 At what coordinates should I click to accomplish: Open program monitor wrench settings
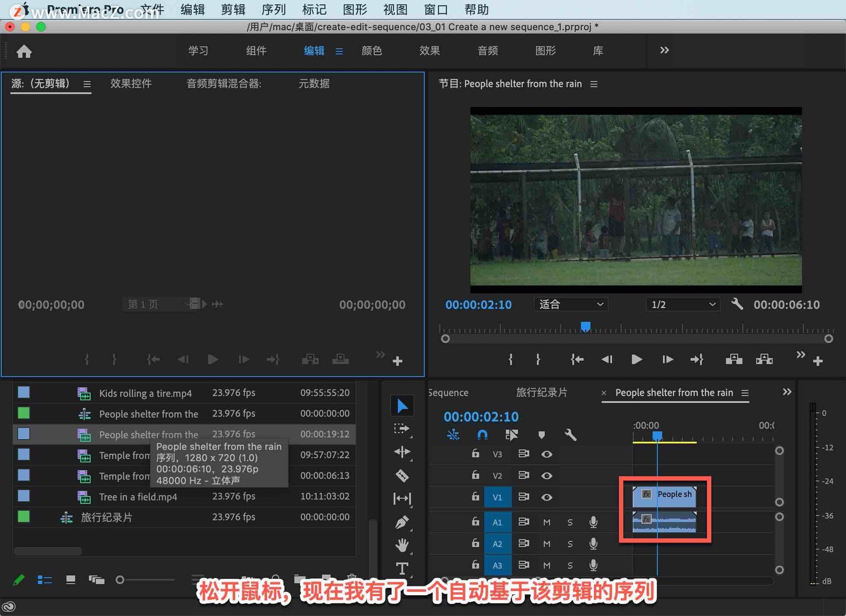[737, 304]
